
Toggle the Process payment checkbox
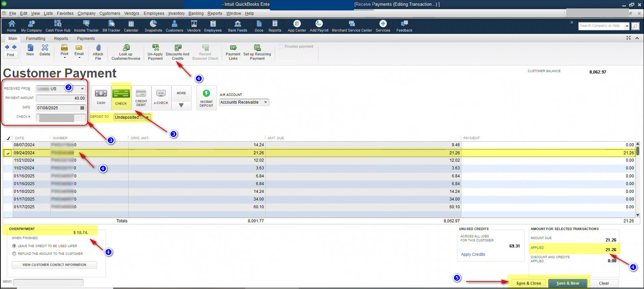(x=281, y=47)
